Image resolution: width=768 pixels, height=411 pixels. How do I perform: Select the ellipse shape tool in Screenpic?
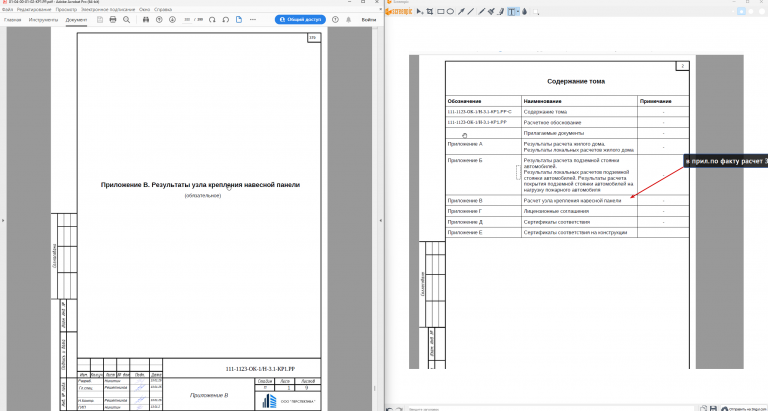(450, 12)
